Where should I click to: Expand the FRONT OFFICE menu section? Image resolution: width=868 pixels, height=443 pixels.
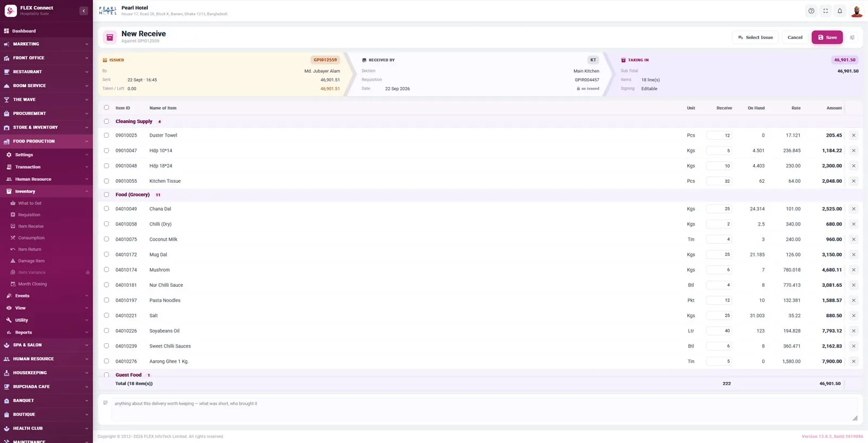click(46, 58)
